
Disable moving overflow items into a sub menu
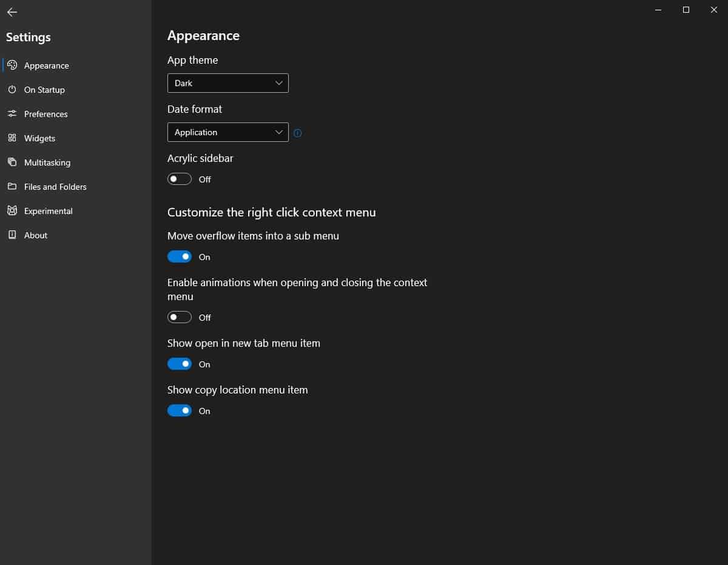pos(180,256)
